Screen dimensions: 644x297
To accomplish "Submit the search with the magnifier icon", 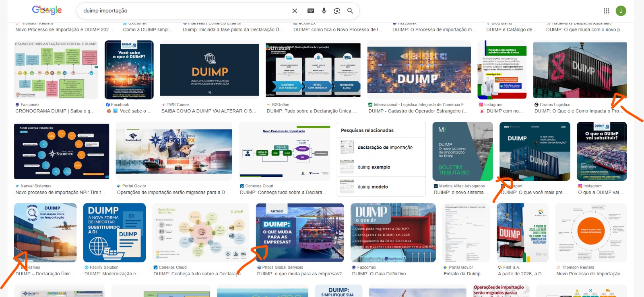I will pyautogui.click(x=350, y=11).
